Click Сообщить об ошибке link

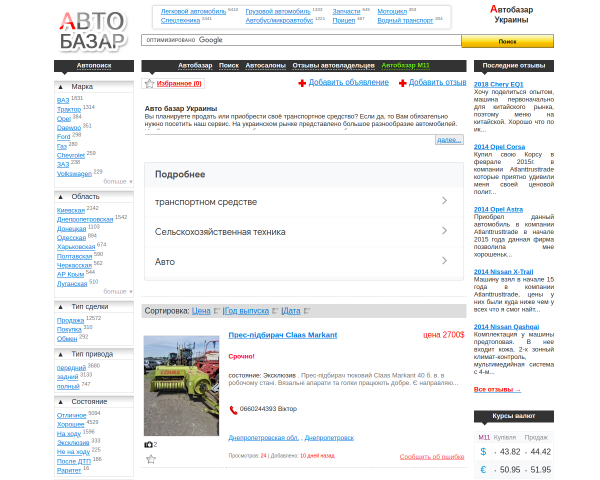coord(432,457)
